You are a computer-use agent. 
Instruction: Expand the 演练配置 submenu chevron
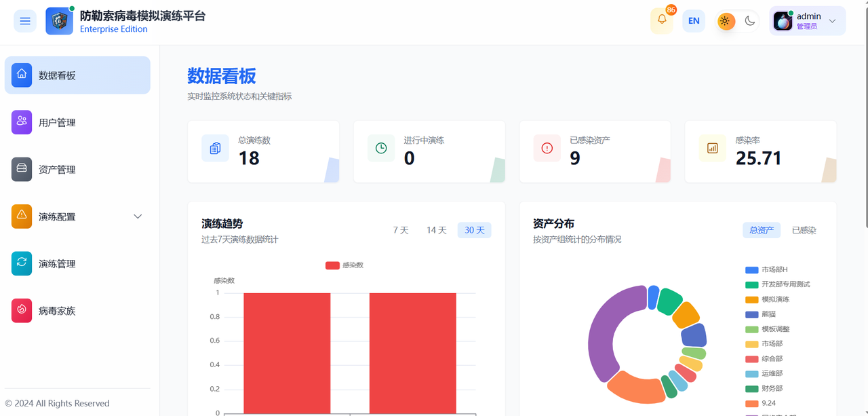[138, 216]
